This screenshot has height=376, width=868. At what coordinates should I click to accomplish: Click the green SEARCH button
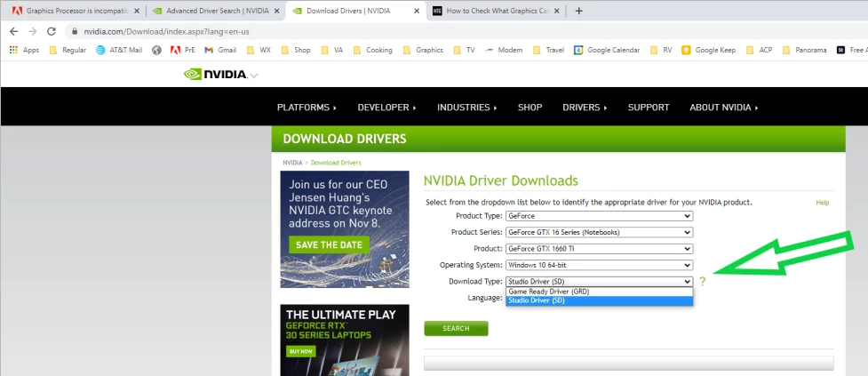tap(456, 328)
